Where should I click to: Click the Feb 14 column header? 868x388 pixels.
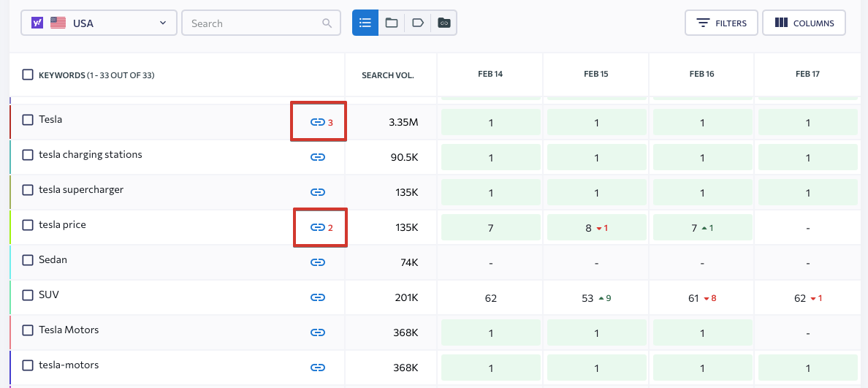[x=490, y=74]
